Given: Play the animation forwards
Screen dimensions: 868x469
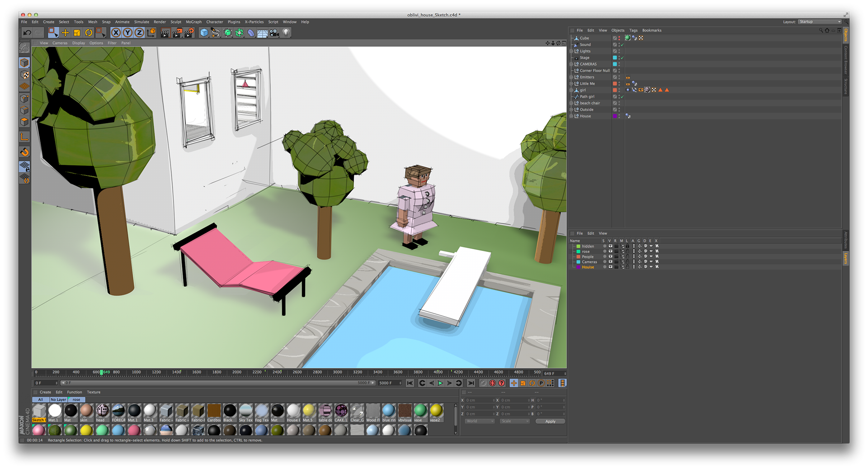Looking at the screenshot, I should point(440,383).
